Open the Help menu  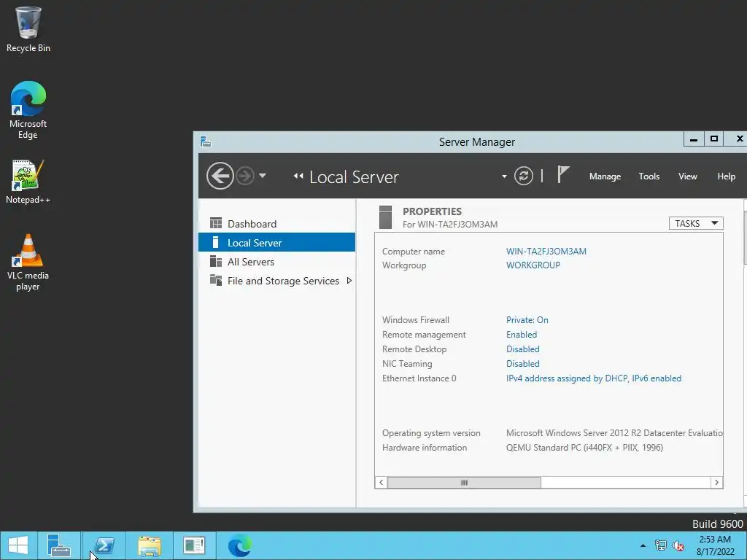tap(726, 176)
